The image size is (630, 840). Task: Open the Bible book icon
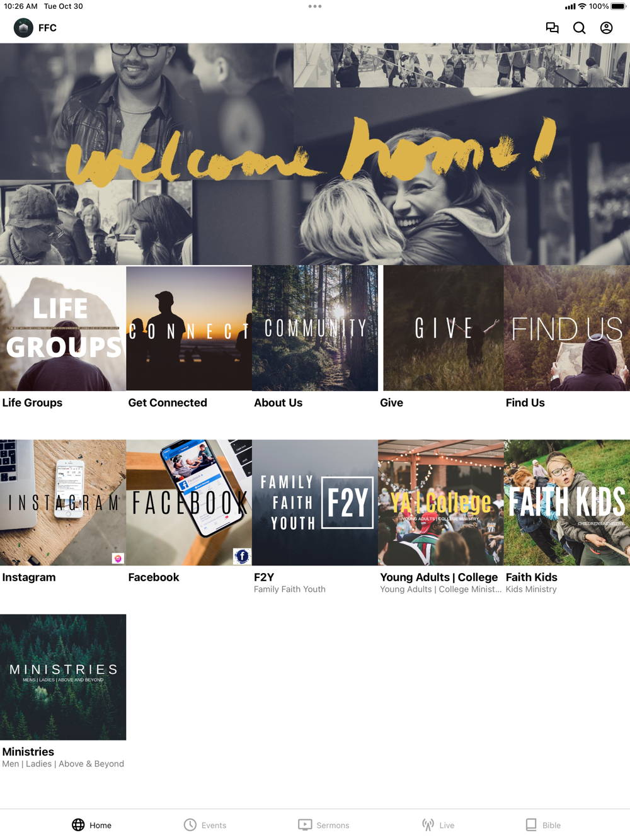[531, 825]
